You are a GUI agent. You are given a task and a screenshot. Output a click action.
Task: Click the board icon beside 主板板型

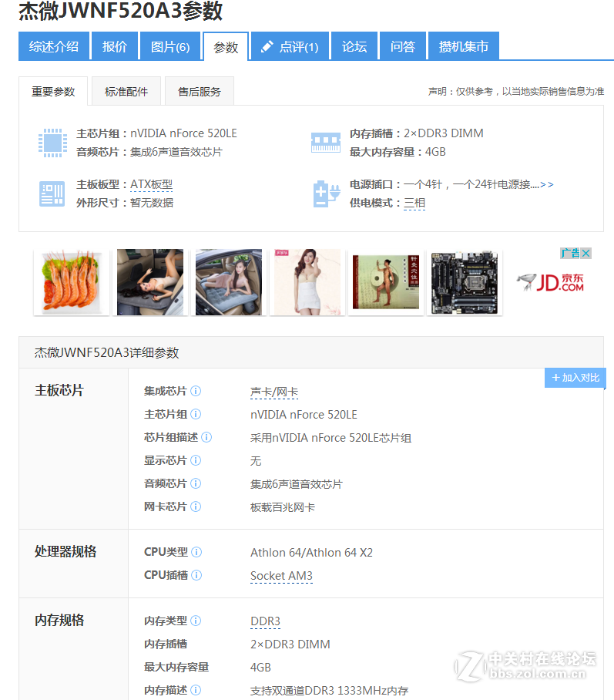52,194
